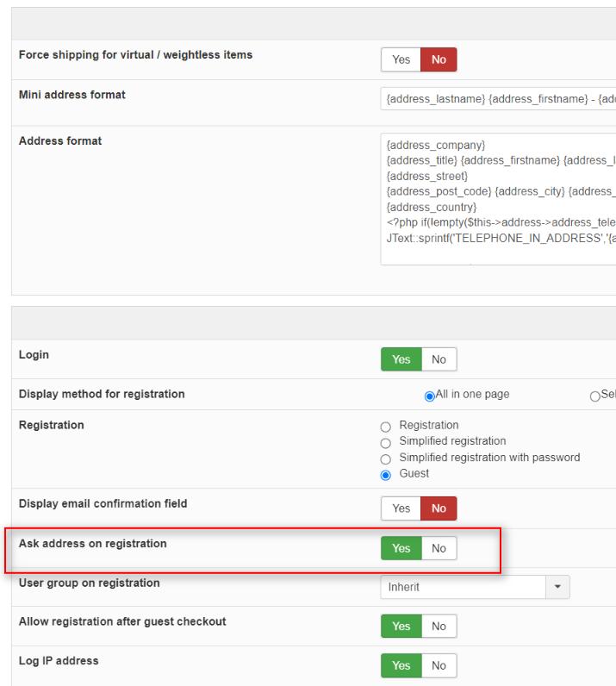The width and height of the screenshot is (616, 686).
Task: Click the Inherit dropdown arrow
Action: (557, 588)
